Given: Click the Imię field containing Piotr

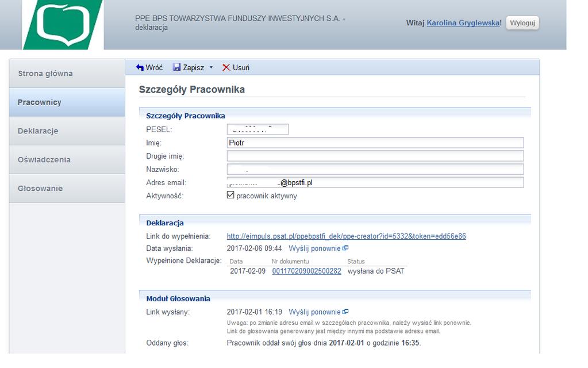Looking at the screenshot, I should (375, 143).
